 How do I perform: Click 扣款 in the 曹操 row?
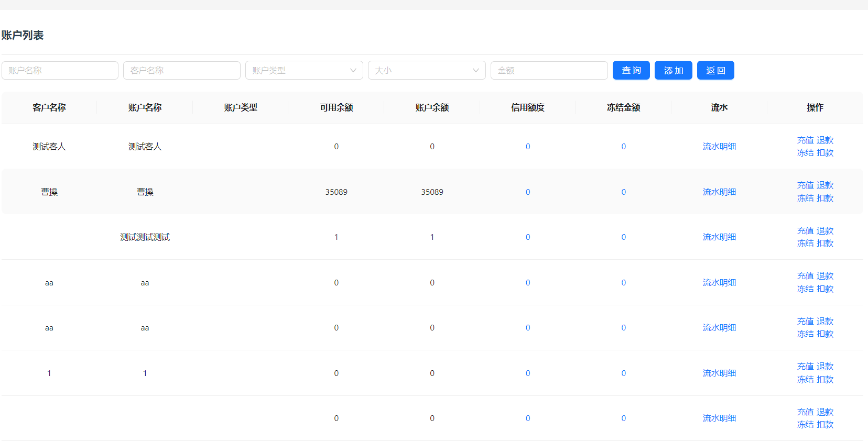[x=825, y=198]
